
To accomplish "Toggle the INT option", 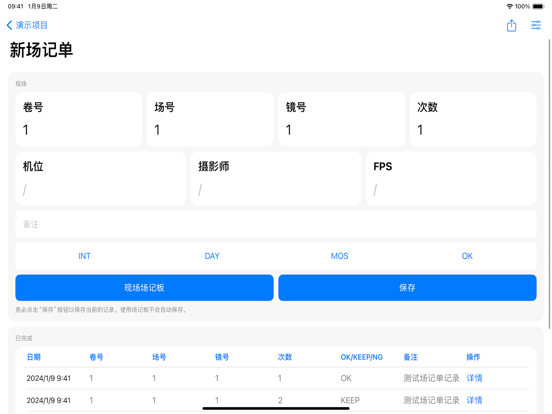I will [x=84, y=256].
